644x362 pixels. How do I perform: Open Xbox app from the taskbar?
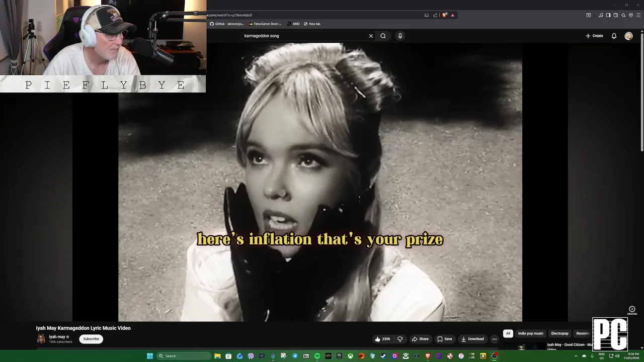tap(350, 356)
